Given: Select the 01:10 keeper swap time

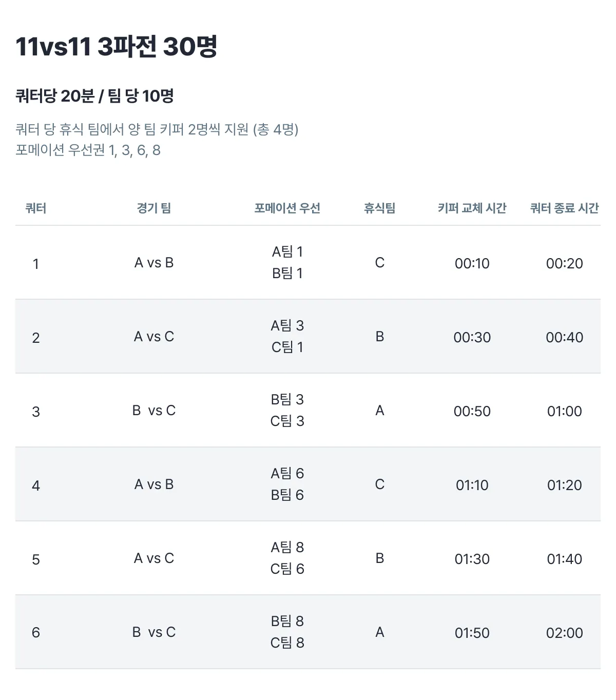Looking at the screenshot, I should (472, 485).
